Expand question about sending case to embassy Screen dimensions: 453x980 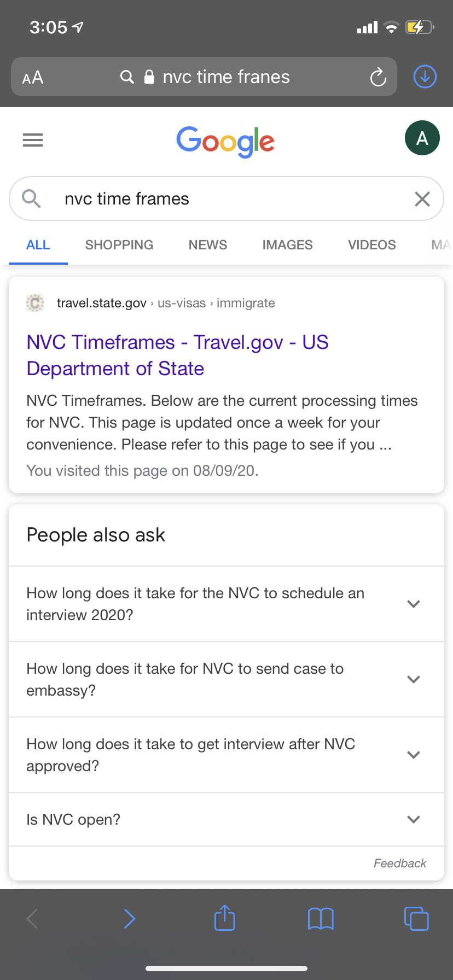pyautogui.click(x=226, y=679)
